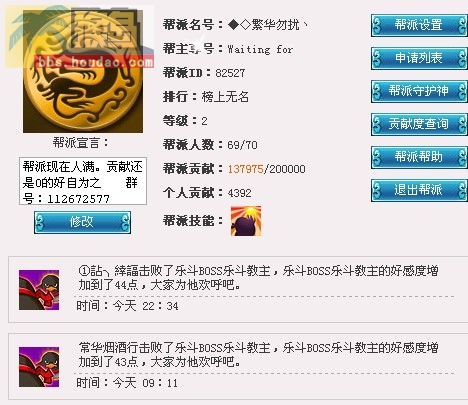The width and height of the screenshot is (468, 405).
Task: Click 退出帮派 to leave the guild
Action: (419, 190)
